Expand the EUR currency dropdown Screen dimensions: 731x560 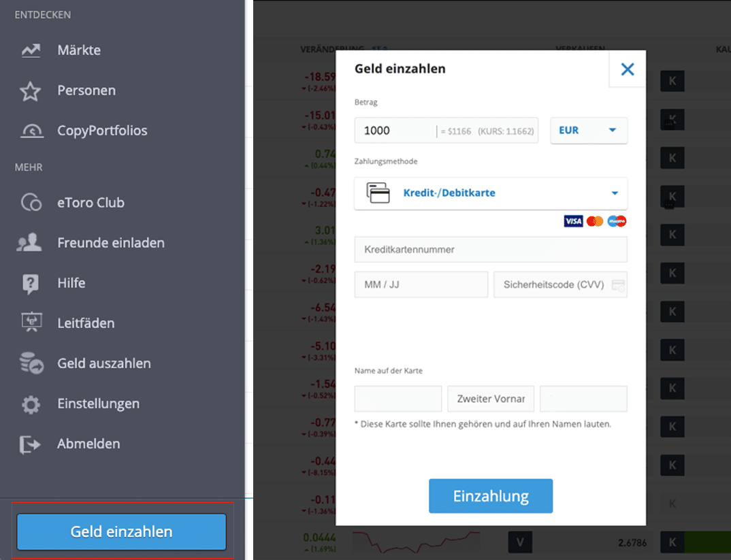point(588,131)
